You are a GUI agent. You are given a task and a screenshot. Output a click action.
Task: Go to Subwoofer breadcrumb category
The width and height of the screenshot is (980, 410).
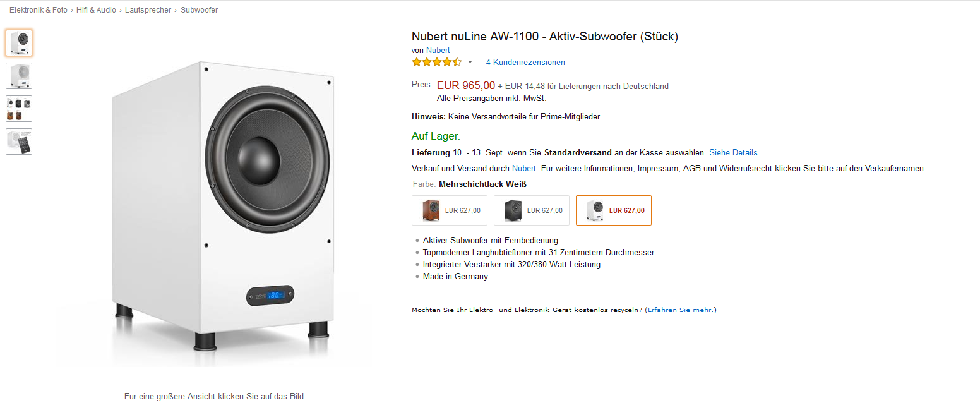pos(199,10)
